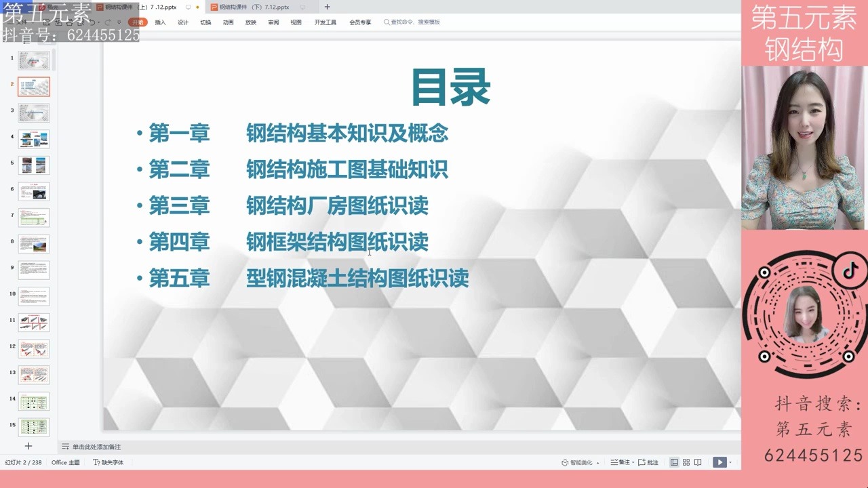
Task: Open the 设计 (Design) ribbon tab
Action: [182, 22]
